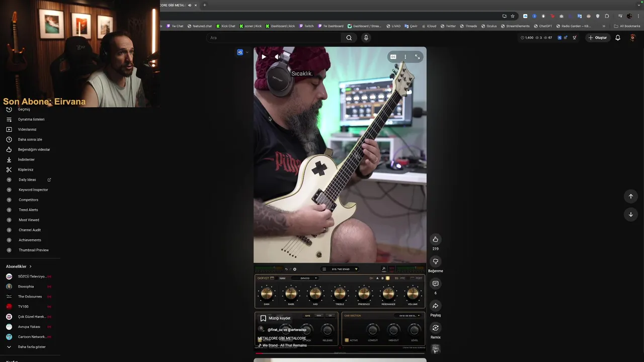This screenshot has height=362, width=644.
Task: Close the current YouTube browser tab
Action: 196,5
